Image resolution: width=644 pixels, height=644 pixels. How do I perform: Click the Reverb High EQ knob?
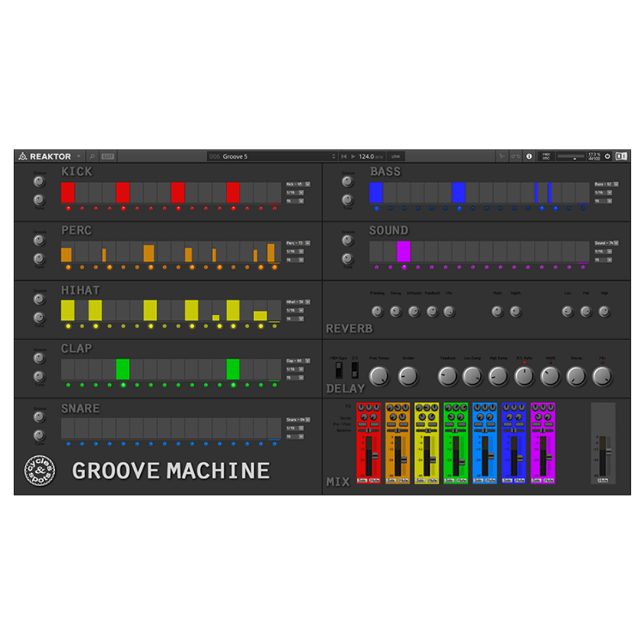[604, 311]
